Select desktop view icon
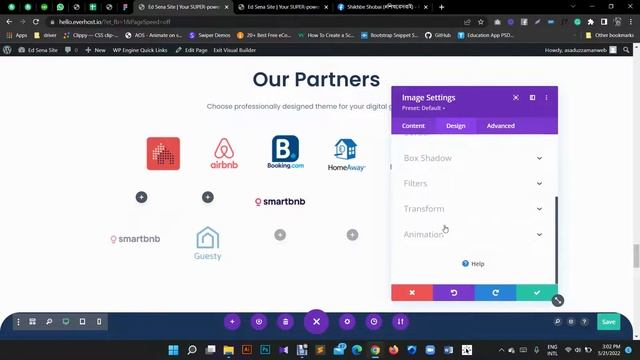 click(x=66, y=322)
